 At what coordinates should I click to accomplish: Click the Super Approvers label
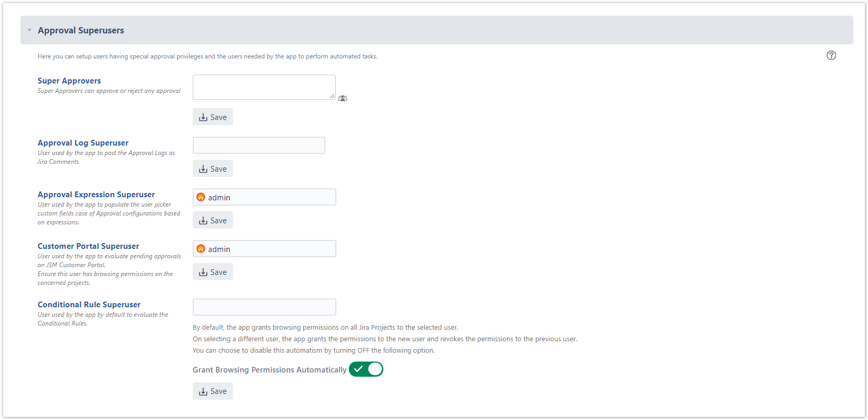point(69,81)
